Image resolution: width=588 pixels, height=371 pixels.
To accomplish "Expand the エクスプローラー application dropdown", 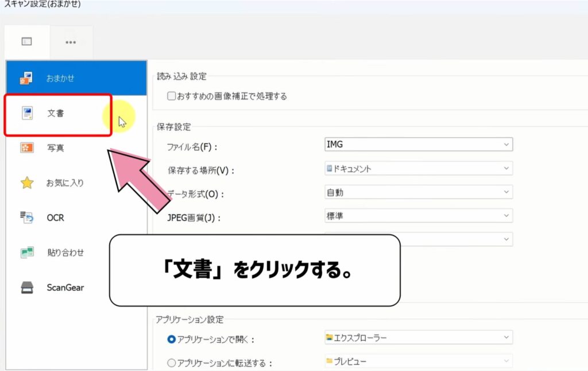I will [506, 338].
